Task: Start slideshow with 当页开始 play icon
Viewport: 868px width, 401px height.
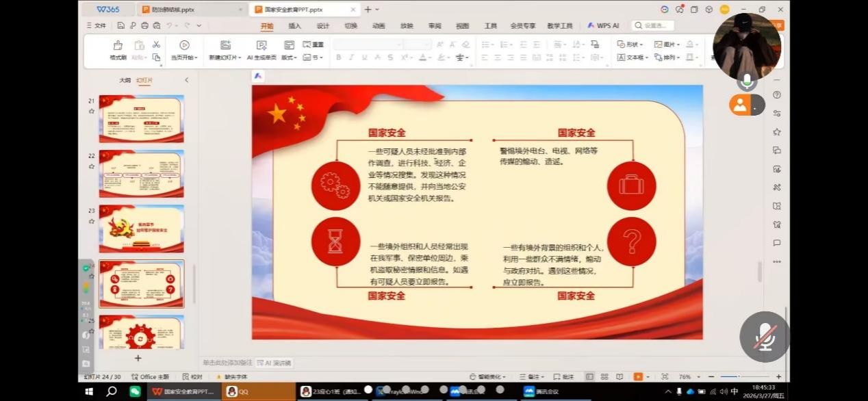Action: 184,45
